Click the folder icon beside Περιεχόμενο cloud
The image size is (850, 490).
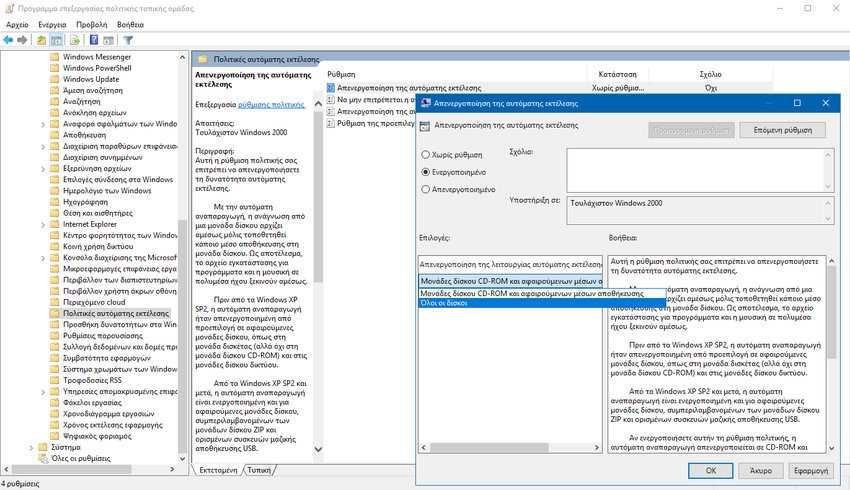(x=54, y=302)
